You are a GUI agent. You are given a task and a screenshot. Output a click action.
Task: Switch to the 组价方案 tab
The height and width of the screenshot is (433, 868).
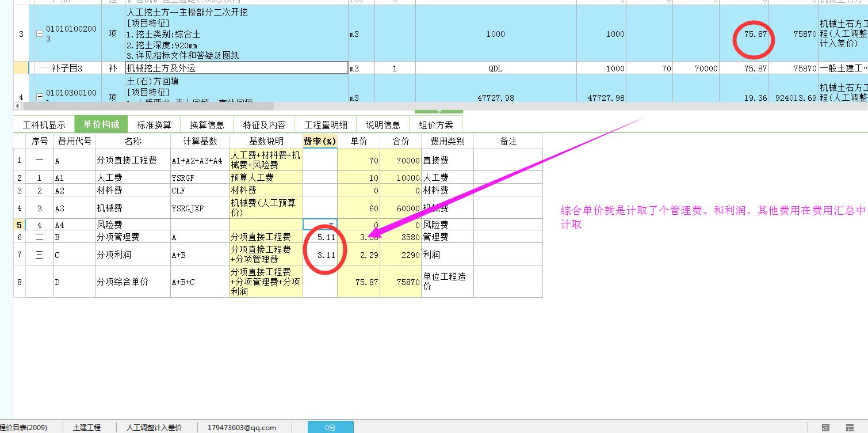click(436, 124)
